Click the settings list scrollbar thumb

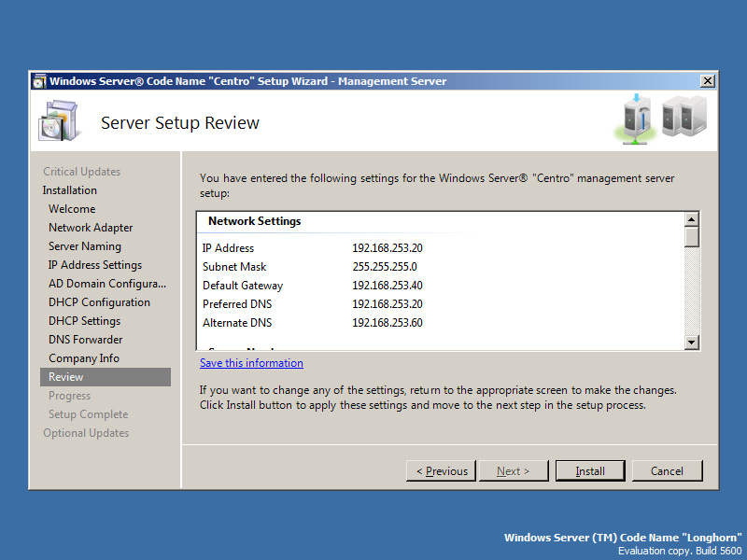point(691,237)
